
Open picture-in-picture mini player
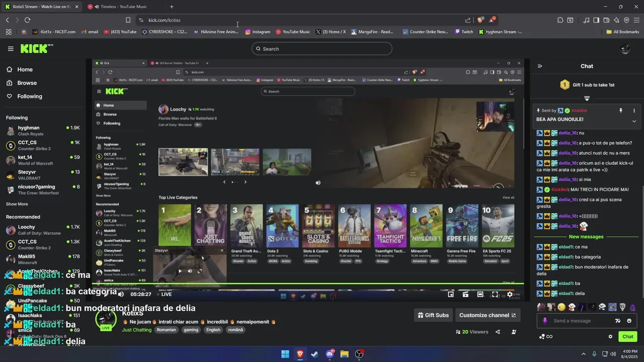[451, 294]
